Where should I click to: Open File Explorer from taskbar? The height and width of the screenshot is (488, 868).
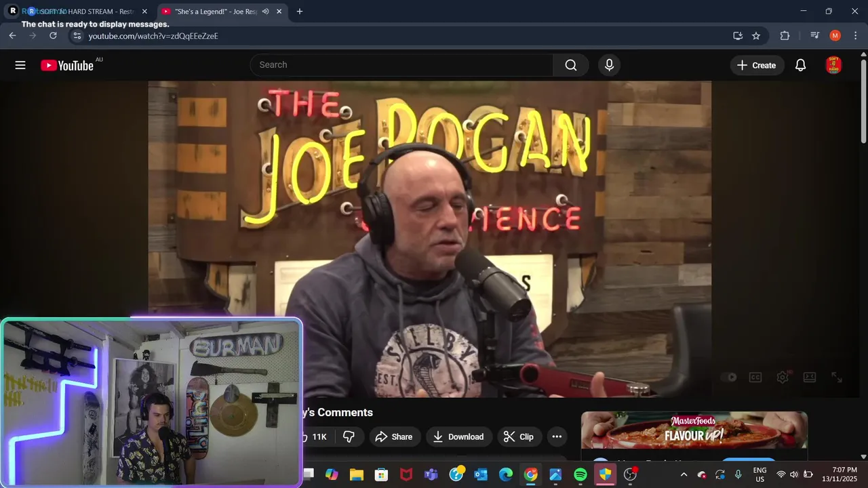(357, 474)
